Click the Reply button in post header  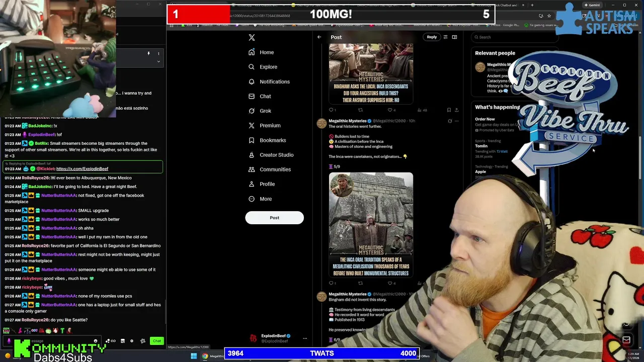tap(432, 37)
